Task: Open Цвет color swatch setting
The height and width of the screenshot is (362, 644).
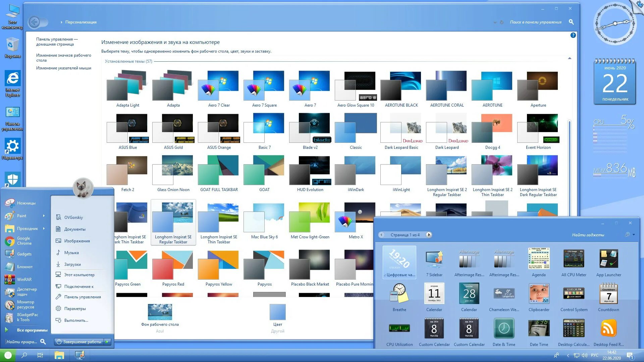Action: click(x=277, y=312)
